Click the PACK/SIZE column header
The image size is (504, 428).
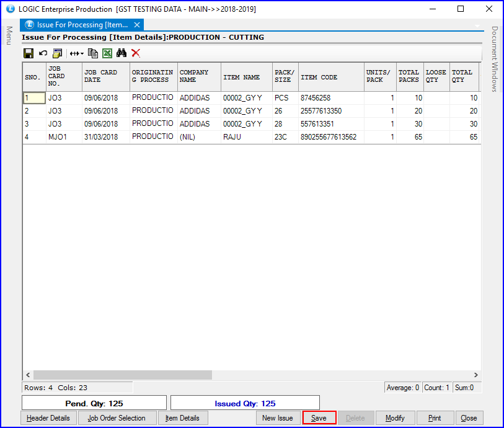(285, 77)
